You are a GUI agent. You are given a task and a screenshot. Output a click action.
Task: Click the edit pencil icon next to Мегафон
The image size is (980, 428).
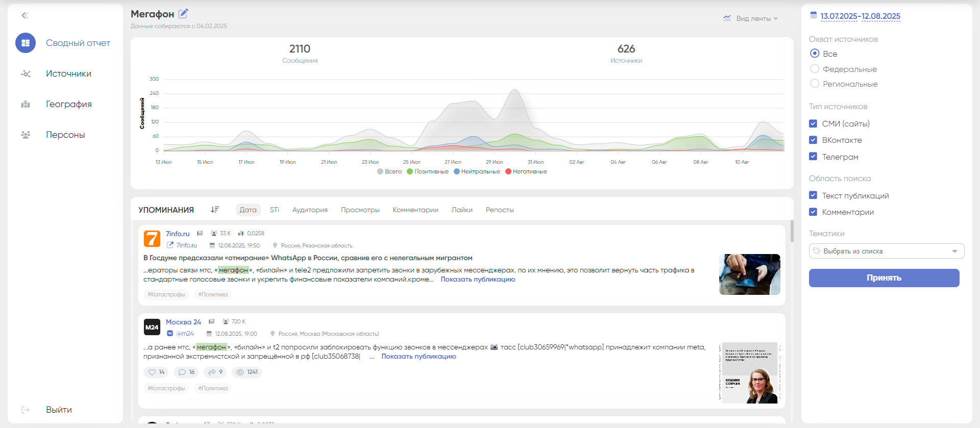click(x=183, y=14)
